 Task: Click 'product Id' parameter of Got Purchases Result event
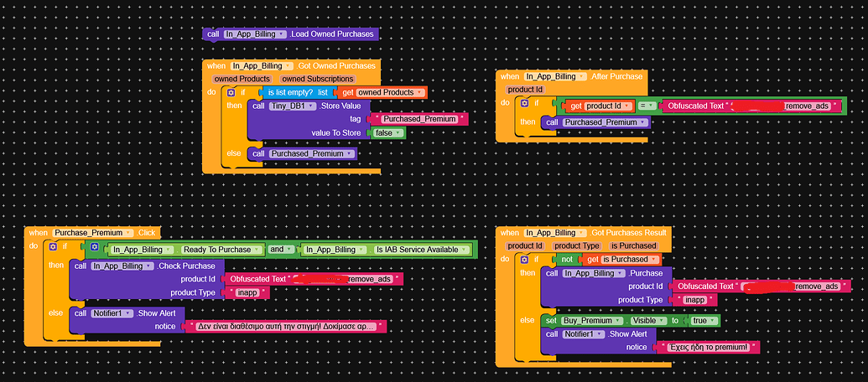(525, 246)
